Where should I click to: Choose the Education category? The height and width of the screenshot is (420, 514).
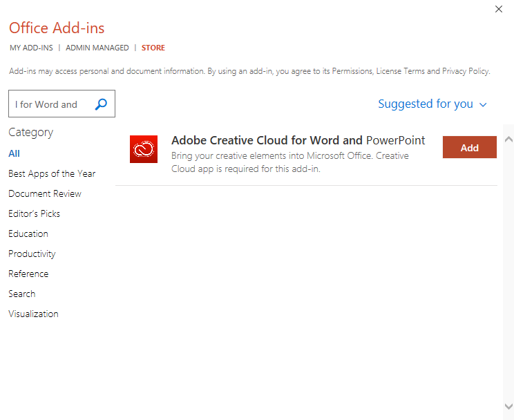28,233
